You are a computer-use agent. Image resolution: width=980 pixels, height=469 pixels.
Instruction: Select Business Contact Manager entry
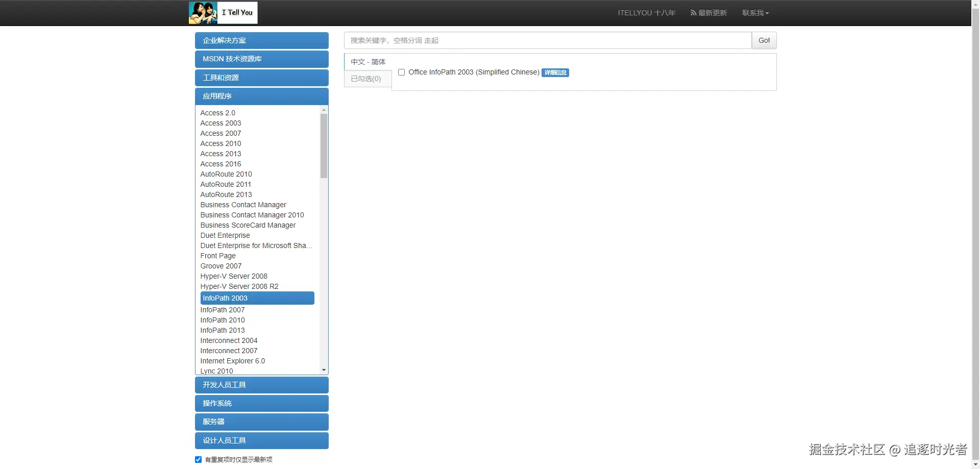click(x=243, y=205)
